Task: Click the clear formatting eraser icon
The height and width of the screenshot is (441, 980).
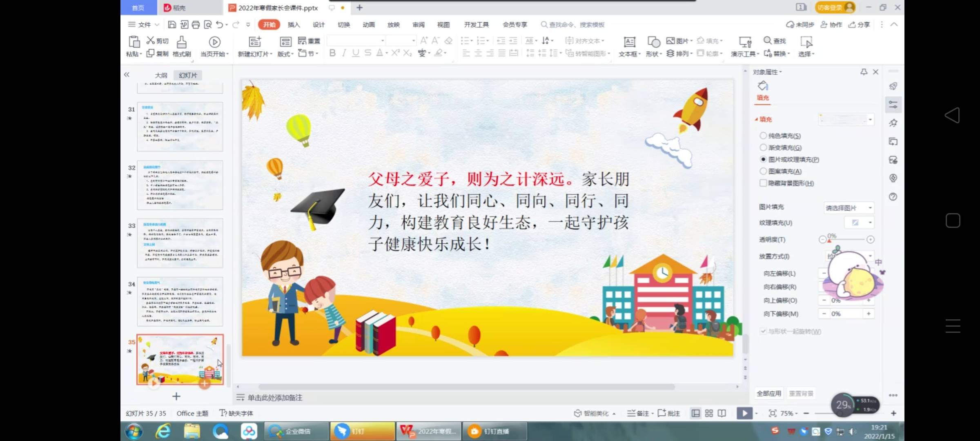Action: (x=448, y=40)
